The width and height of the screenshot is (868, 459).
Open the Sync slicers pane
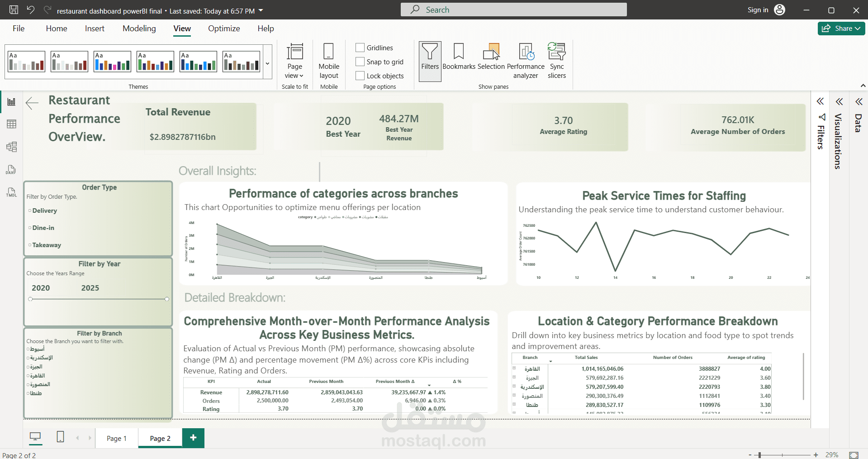(x=557, y=62)
